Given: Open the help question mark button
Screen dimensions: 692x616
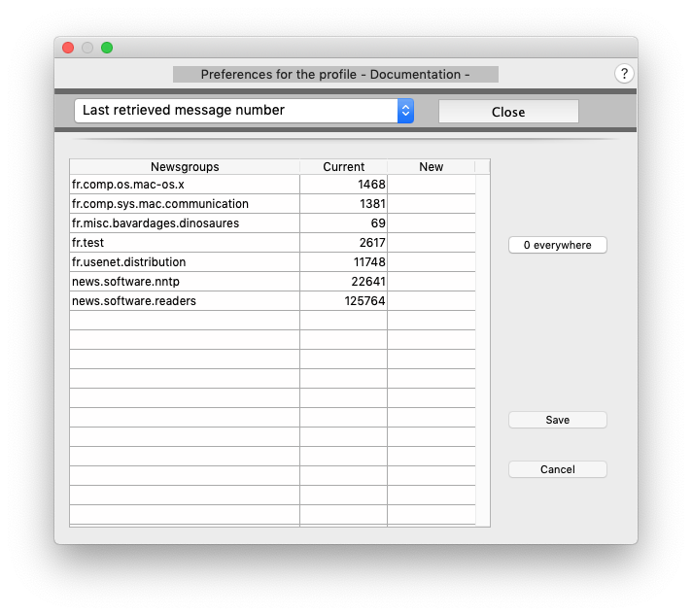Looking at the screenshot, I should (x=624, y=74).
